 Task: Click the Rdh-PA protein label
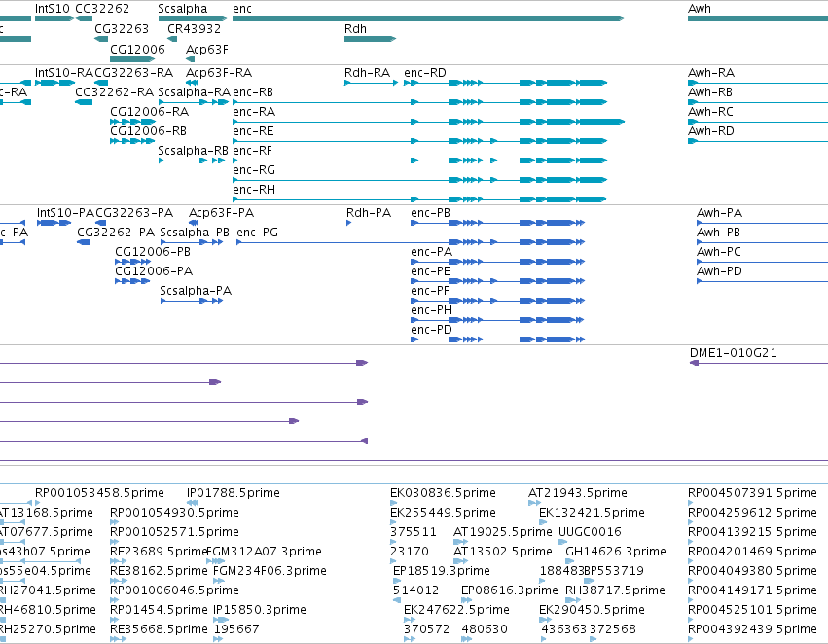[368, 213]
